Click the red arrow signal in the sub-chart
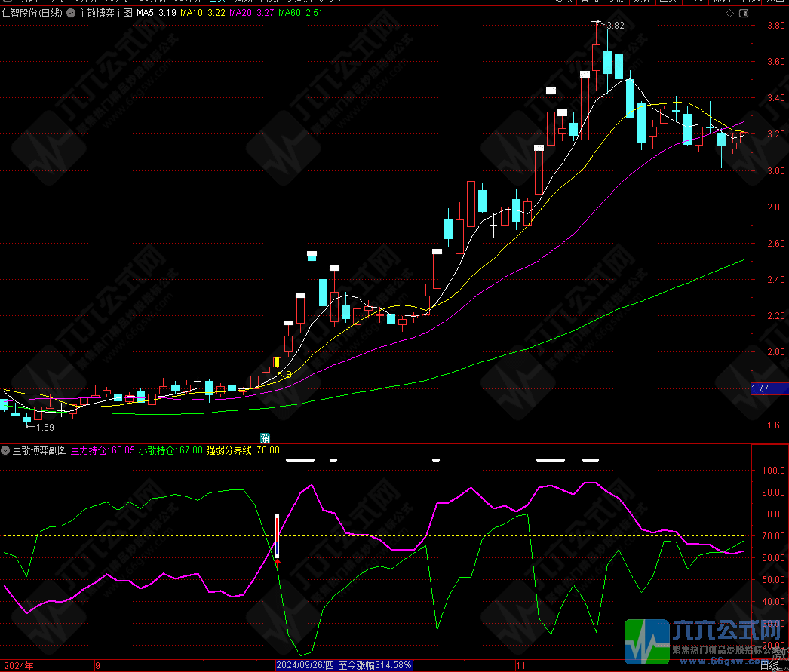The height and width of the screenshot is (672, 789). click(x=278, y=561)
